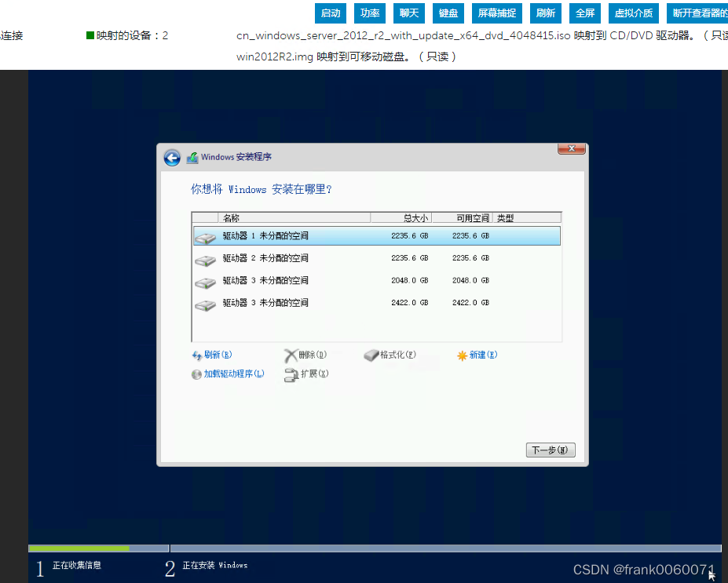Click the refresh arrows icon beside 刷新(R)
Viewport: 728px width, 583px height.
[x=197, y=355]
